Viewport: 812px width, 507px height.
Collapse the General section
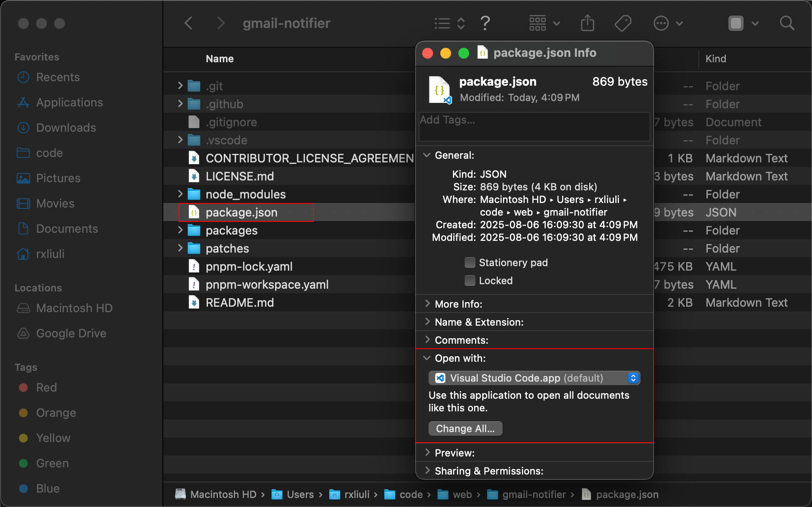point(427,155)
